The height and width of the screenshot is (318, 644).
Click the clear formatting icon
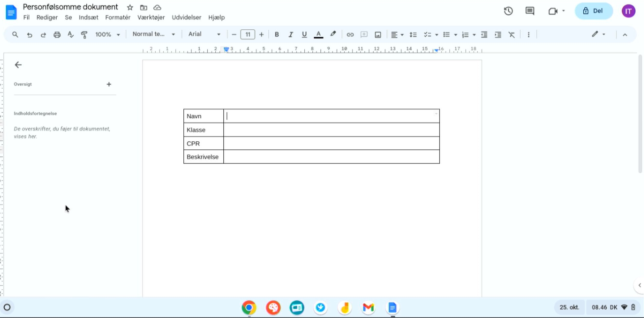512,34
